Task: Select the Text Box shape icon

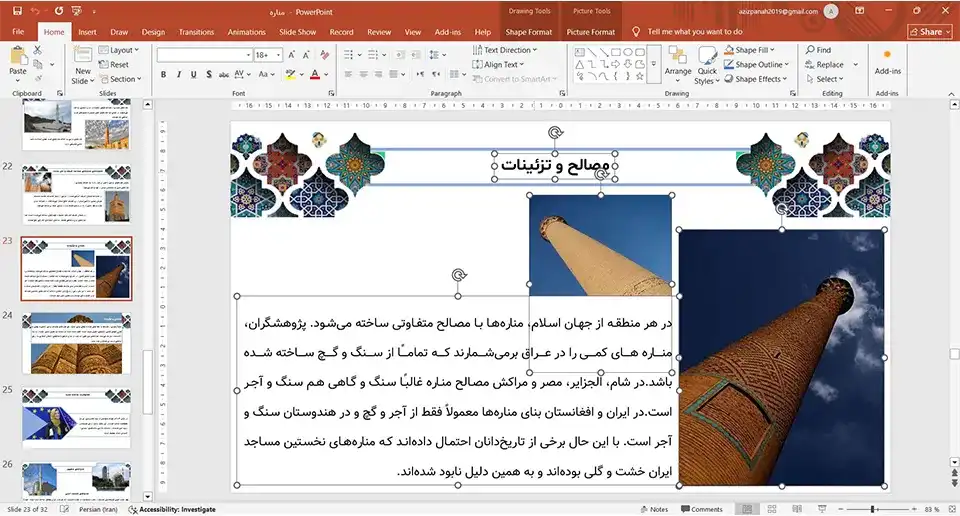Action: point(580,52)
